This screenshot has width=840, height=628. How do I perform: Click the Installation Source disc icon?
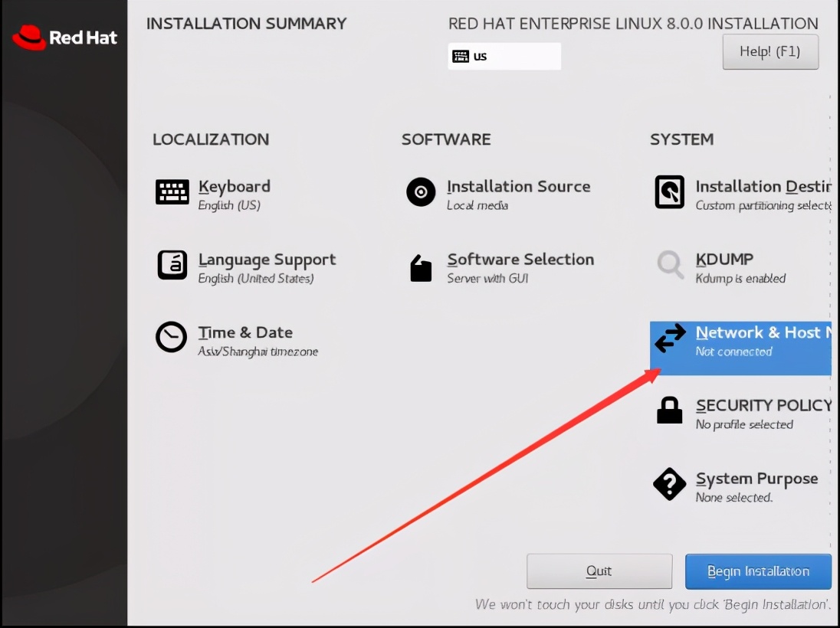[421, 191]
